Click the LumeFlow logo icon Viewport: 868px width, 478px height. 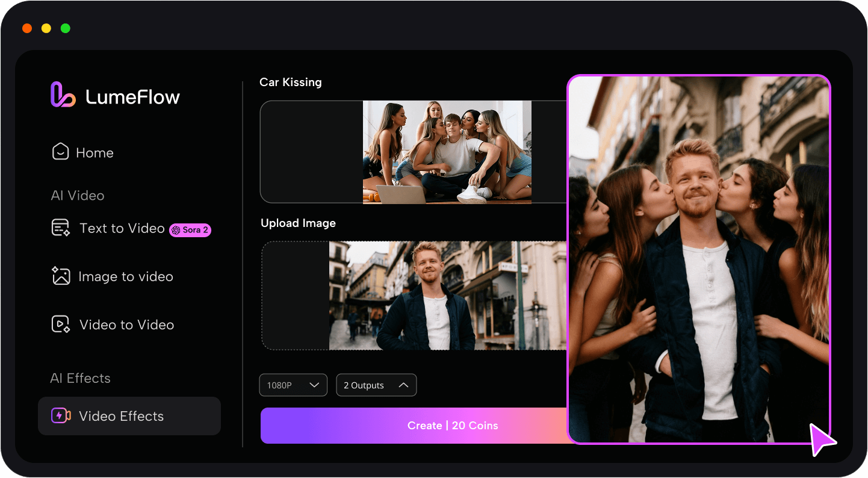[x=63, y=95]
